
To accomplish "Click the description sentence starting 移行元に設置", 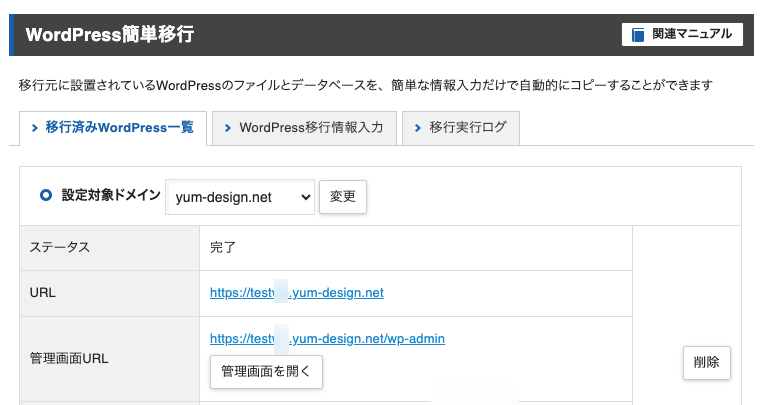I will [365, 85].
